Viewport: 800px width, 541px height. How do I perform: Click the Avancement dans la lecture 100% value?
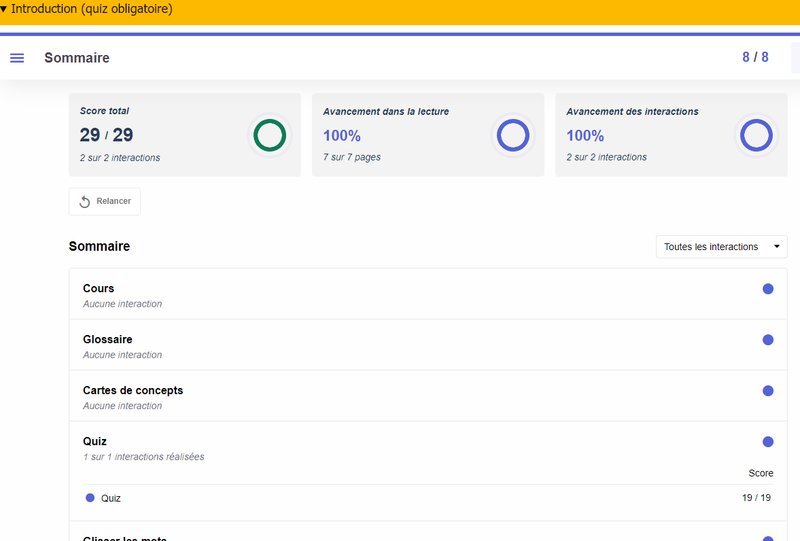[x=342, y=136]
